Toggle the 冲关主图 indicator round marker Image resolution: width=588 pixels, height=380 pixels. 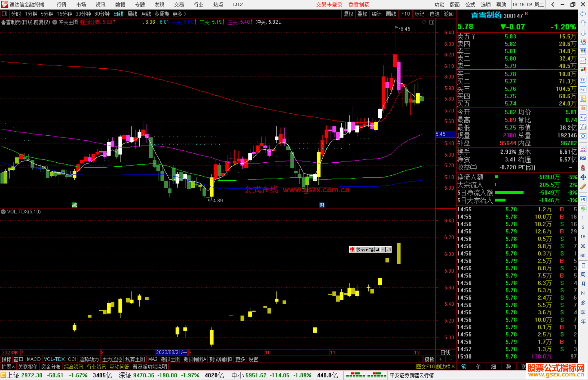click(55, 22)
